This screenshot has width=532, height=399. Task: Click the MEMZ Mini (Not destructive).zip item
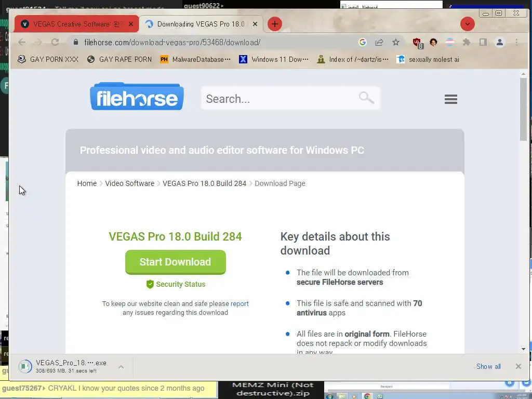pos(273,390)
